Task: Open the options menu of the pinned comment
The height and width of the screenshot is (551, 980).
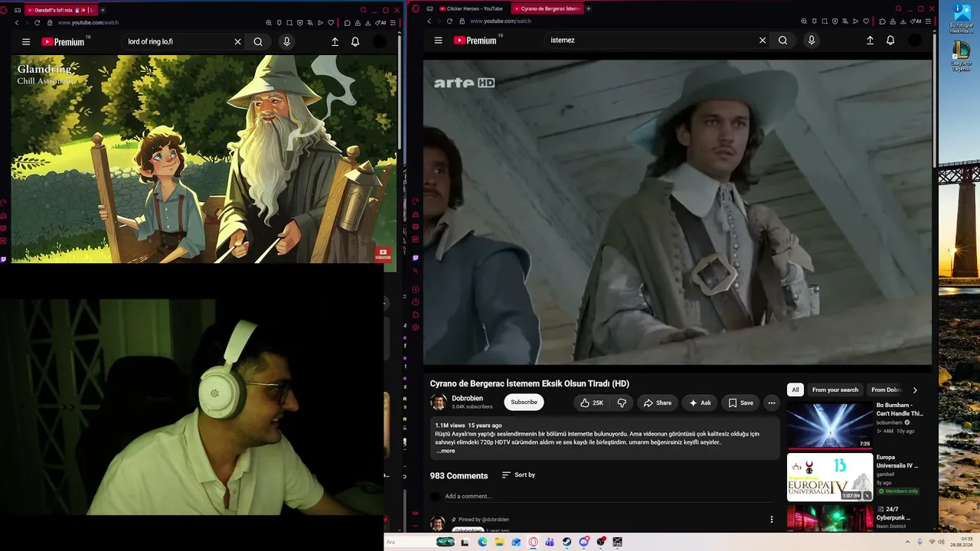Action: point(772,520)
